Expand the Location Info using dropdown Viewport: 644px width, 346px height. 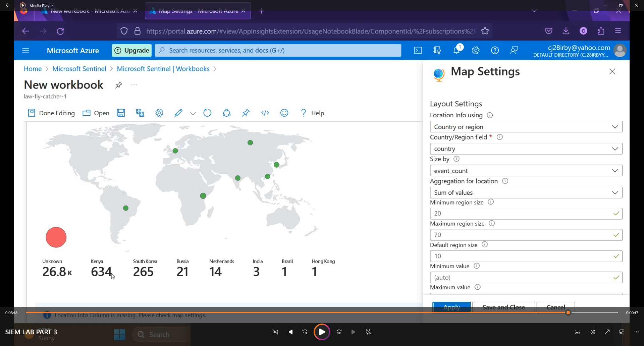click(x=526, y=127)
